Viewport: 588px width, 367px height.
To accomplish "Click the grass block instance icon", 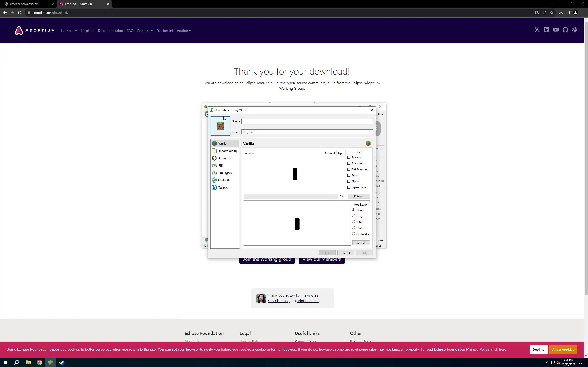I will click(220, 126).
